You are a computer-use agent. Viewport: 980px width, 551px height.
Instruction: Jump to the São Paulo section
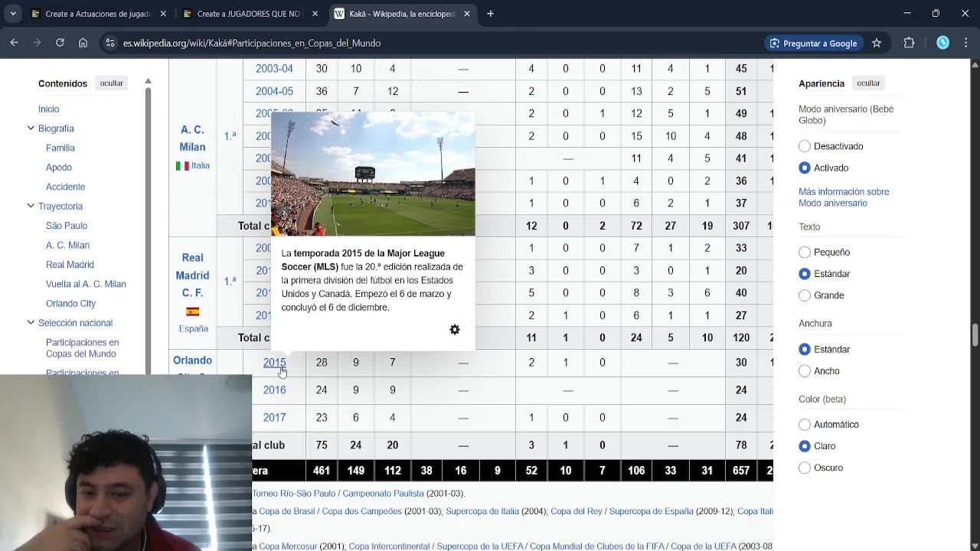click(67, 226)
